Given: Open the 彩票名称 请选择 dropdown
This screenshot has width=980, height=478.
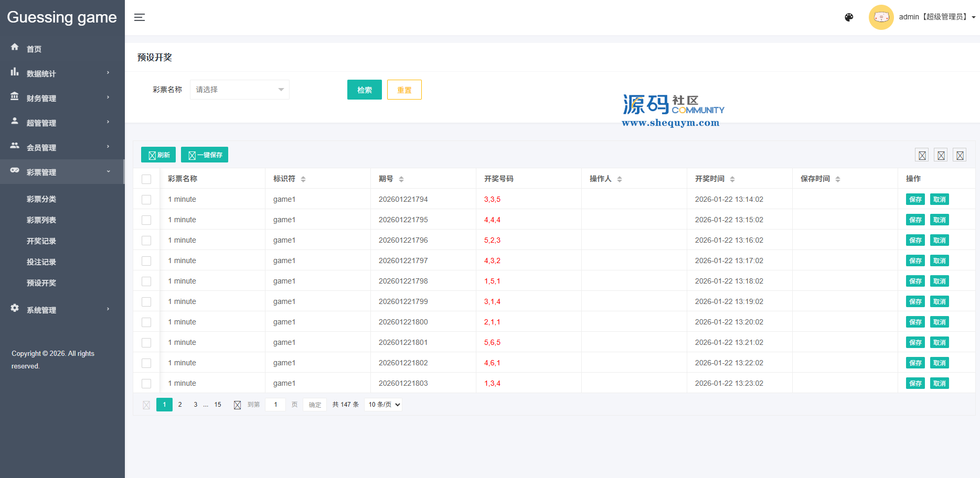Looking at the screenshot, I should pos(239,90).
